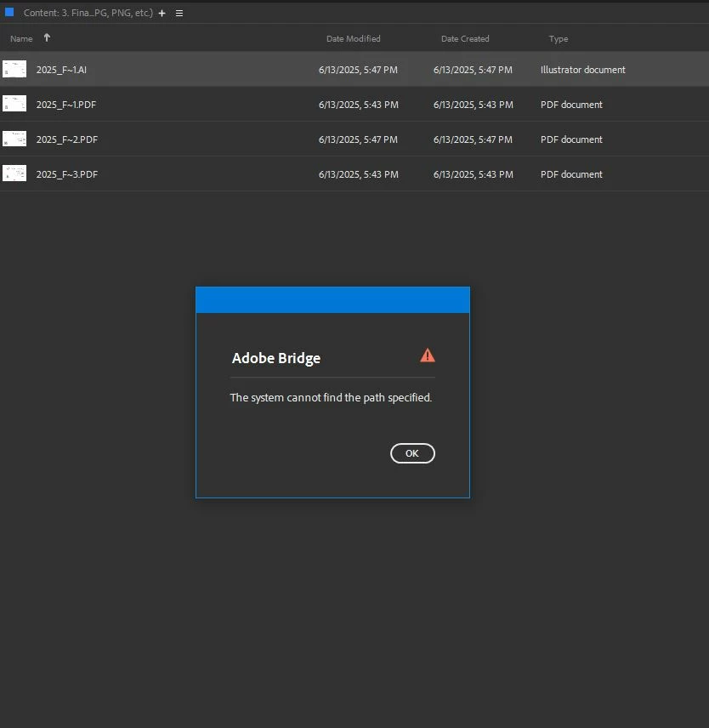709x728 pixels.
Task: Click Date Created value of 2025_F~3.PDF
Action: tap(474, 174)
